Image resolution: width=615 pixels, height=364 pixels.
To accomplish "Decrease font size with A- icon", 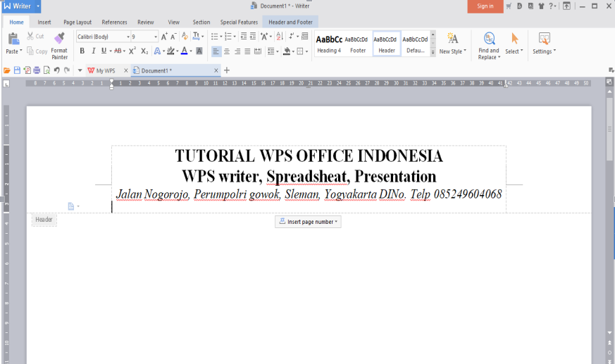I will click(173, 37).
